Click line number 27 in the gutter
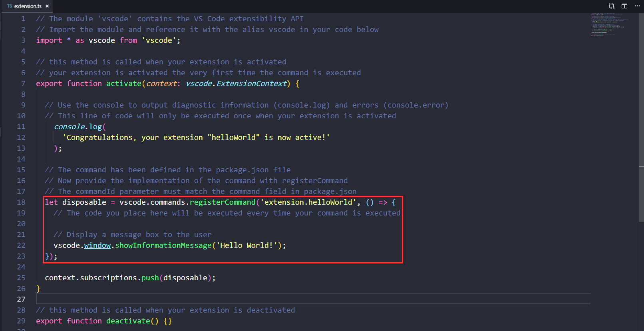Viewport: 644px width, 331px height. pyautogui.click(x=21, y=299)
